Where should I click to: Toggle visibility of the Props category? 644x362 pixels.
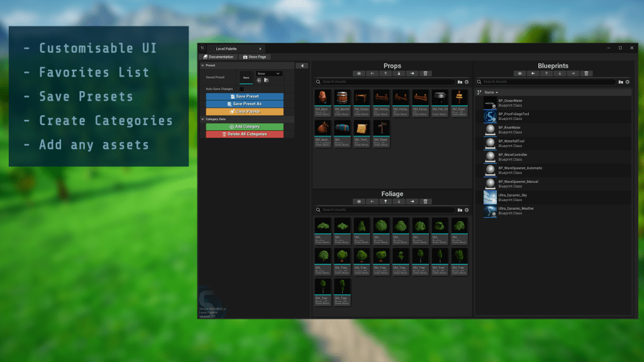(x=359, y=74)
